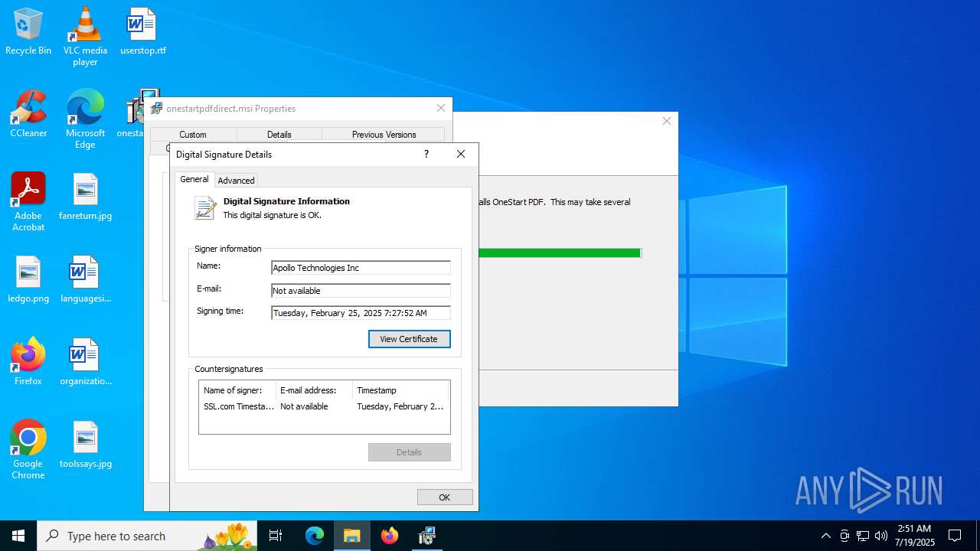980x551 pixels.
Task: Open the clock and date on taskbar
Action: coord(914,536)
